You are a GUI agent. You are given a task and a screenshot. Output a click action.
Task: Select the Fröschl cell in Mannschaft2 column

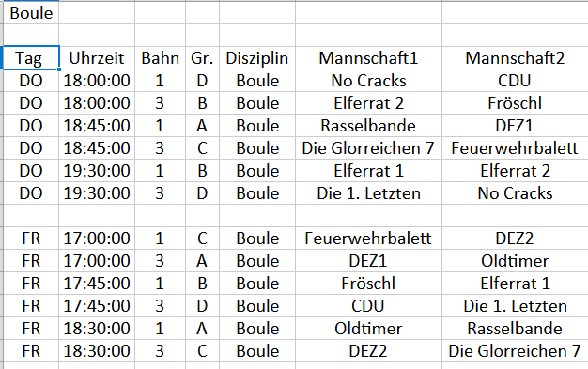tap(515, 103)
